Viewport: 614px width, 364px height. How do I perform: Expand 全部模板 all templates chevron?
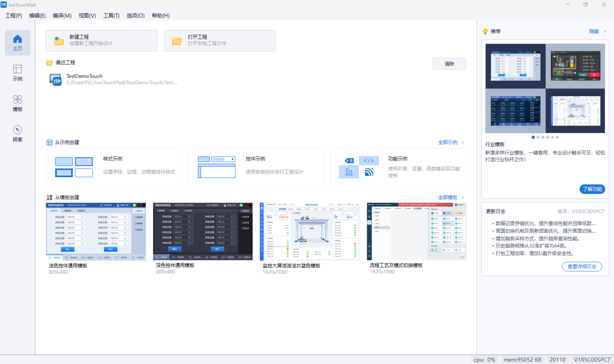[x=463, y=197]
